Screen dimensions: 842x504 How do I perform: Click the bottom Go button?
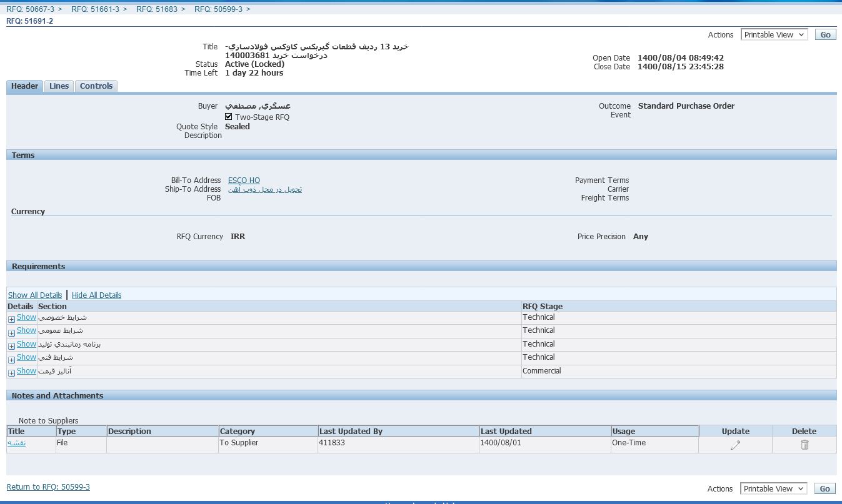click(x=825, y=489)
